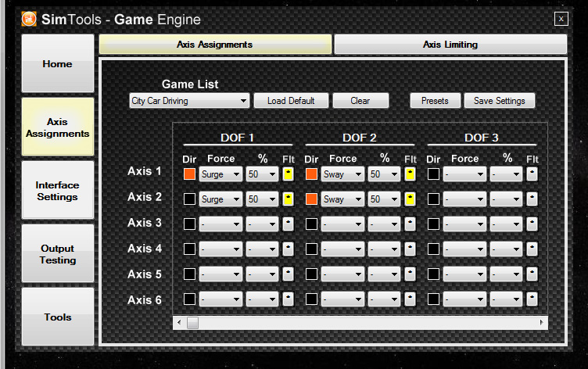This screenshot has width=588, height=369.
Task: Open Axis 4 DOF 1 filter button
Action: point(288,249)
